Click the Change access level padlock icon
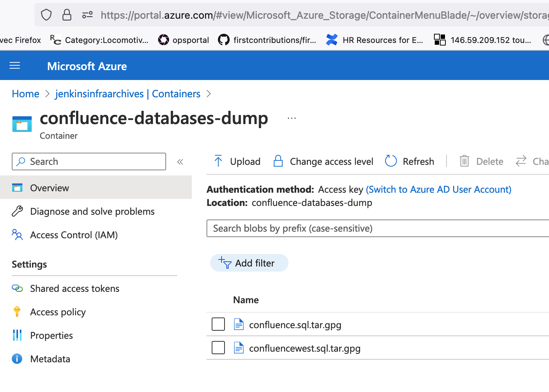 click(x=278, y=161)
